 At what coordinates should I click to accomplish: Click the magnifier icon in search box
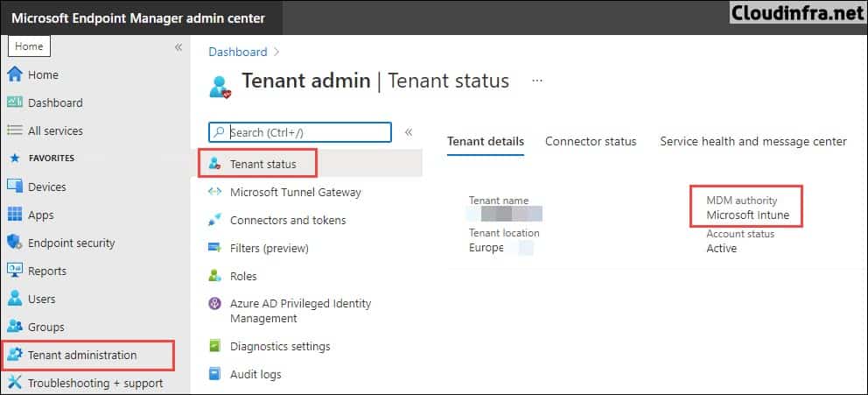click(x=220, y=132)
